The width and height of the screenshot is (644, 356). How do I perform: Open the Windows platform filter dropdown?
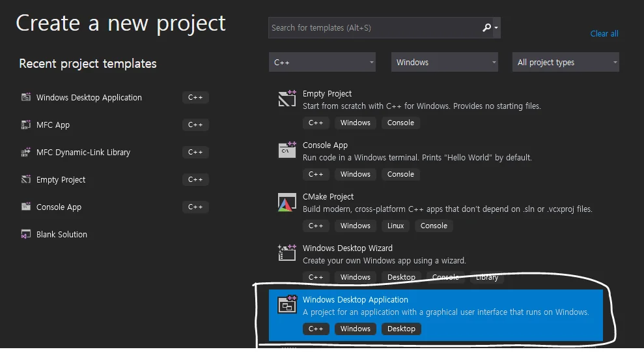click(444, 62)
